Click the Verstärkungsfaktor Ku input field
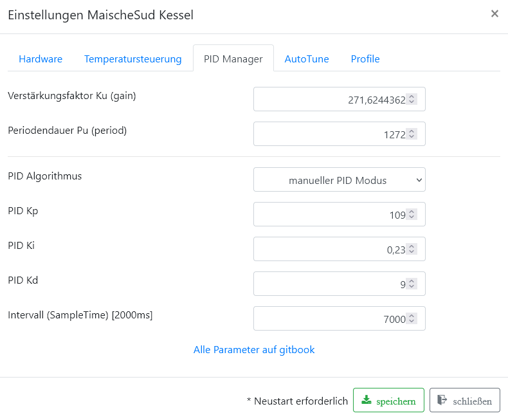Image resolution: width=508 pixels, height=420 pixels. [x=328, y=100]
